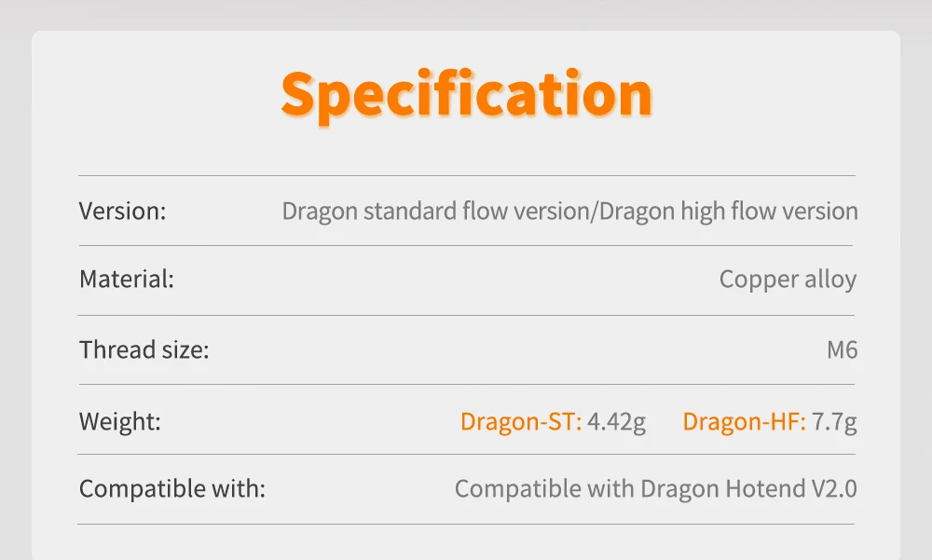Click the Dragon standard flow version text
Screen dimensions: 932x560
coord(434,211)
